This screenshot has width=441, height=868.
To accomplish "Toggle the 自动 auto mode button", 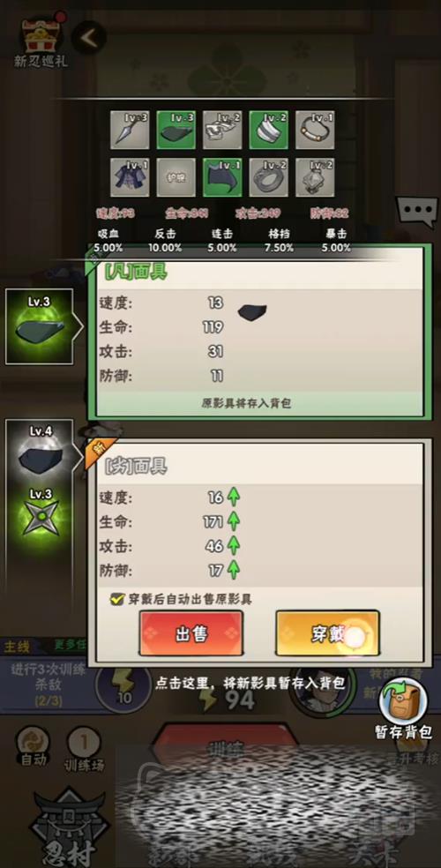I will coord(34,748).
